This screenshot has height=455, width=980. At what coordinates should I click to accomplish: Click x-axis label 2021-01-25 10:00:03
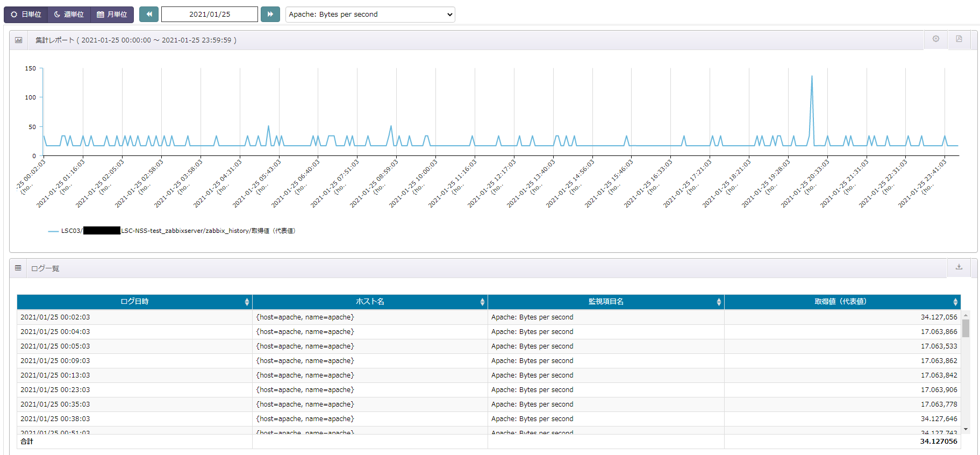413,183
